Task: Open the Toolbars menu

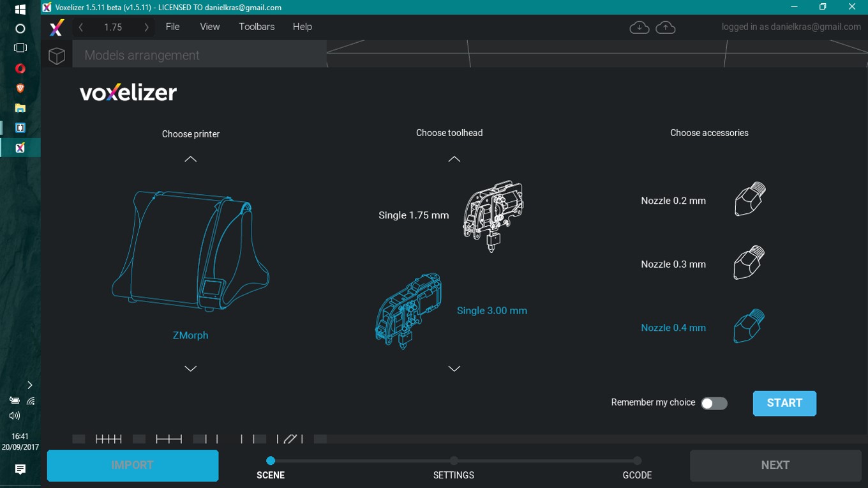Action: click(x=257, y=27)
